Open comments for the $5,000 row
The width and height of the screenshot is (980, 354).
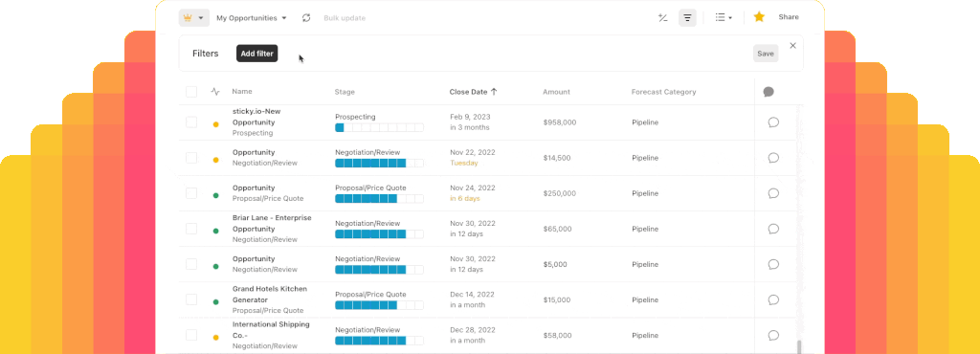click(773, 264)
